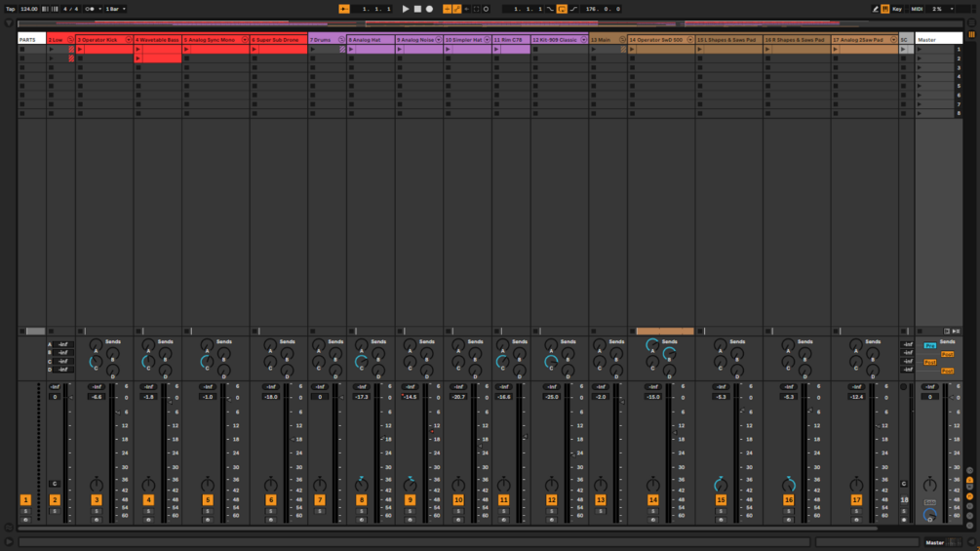Click the PARTS track header
This screenshot has width=980, height=551.
coord(31,39)
